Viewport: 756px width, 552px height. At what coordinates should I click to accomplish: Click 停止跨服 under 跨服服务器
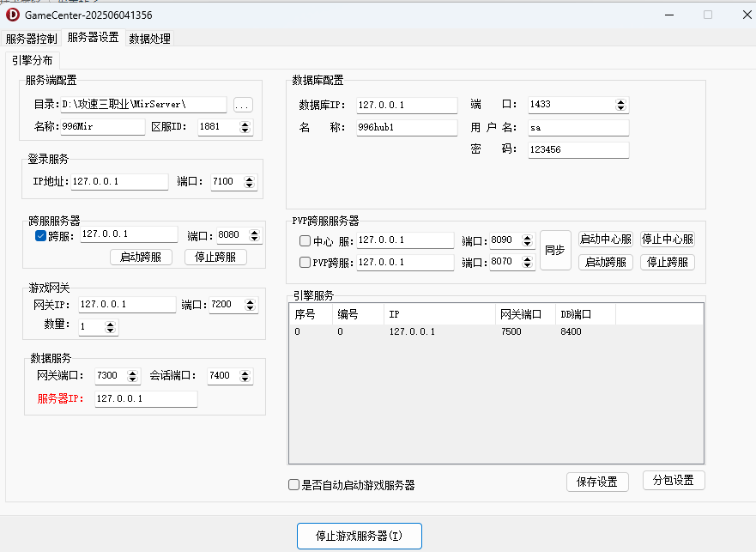[215, 258]
